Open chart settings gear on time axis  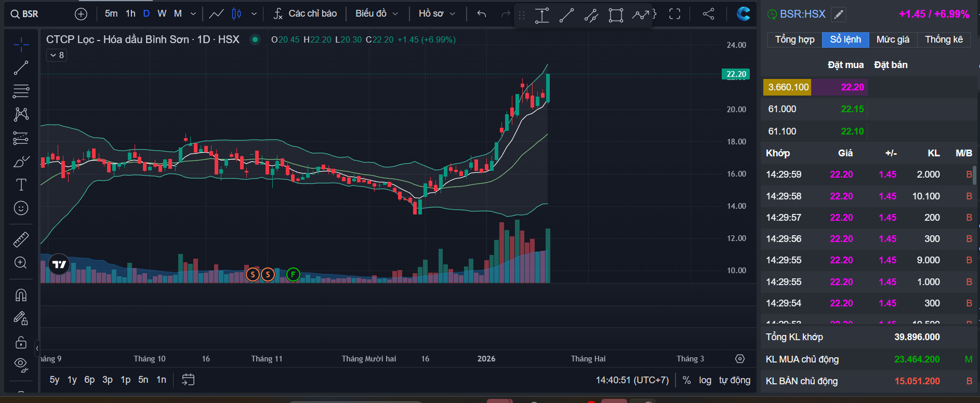click(x=740, y=359)
